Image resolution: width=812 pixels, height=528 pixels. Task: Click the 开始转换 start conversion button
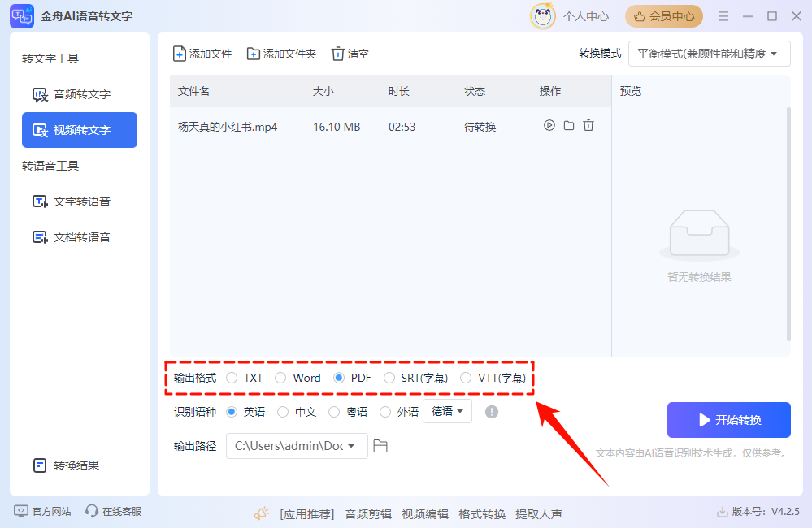coord(728,419)
